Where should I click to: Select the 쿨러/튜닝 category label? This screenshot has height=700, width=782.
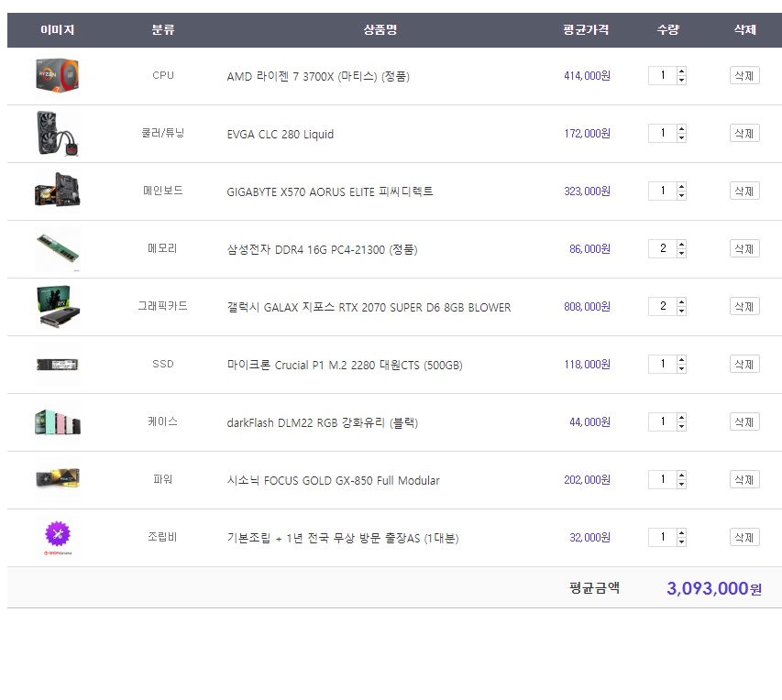click(163, 133)
